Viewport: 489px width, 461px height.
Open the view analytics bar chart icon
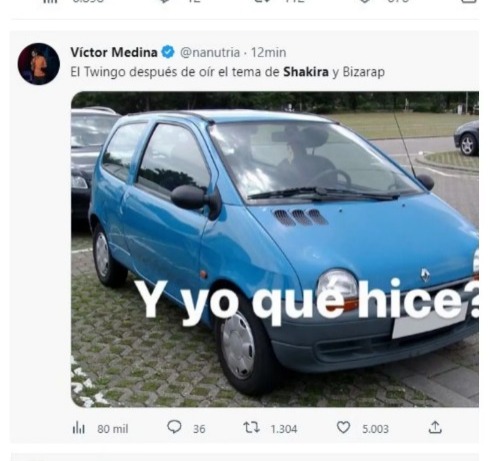79,428
